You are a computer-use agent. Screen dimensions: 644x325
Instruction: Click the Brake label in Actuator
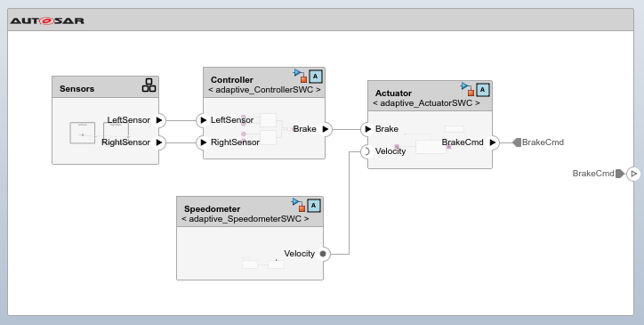tap(386, 129)
